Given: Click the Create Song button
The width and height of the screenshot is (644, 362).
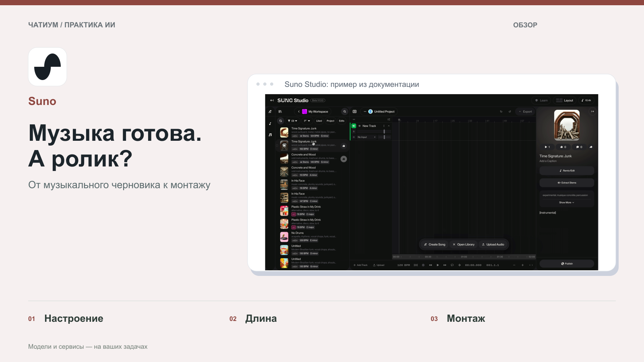Looking at the screenshot, I should pos(435,245).
